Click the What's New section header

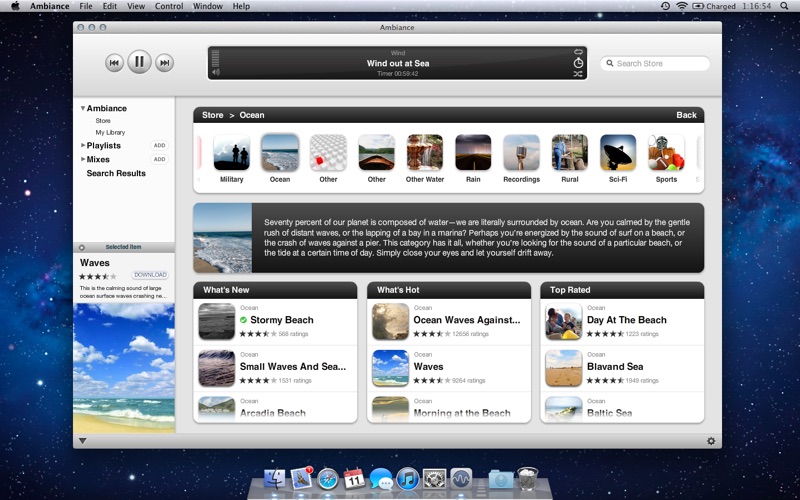coord(275,290)
